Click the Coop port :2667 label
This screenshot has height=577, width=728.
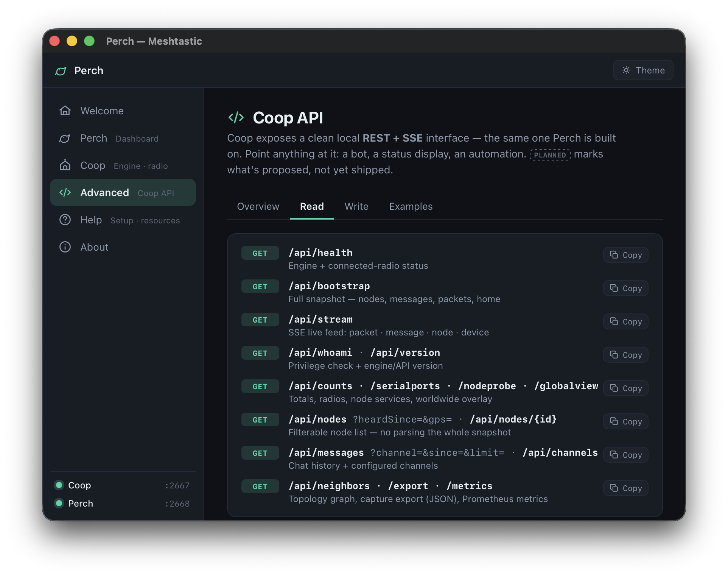(177, 485)
